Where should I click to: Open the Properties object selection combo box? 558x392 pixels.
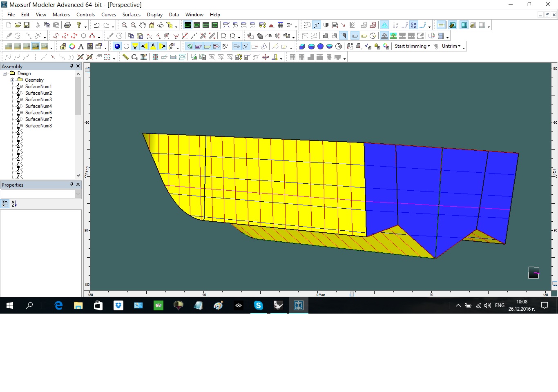pos(78,194)
